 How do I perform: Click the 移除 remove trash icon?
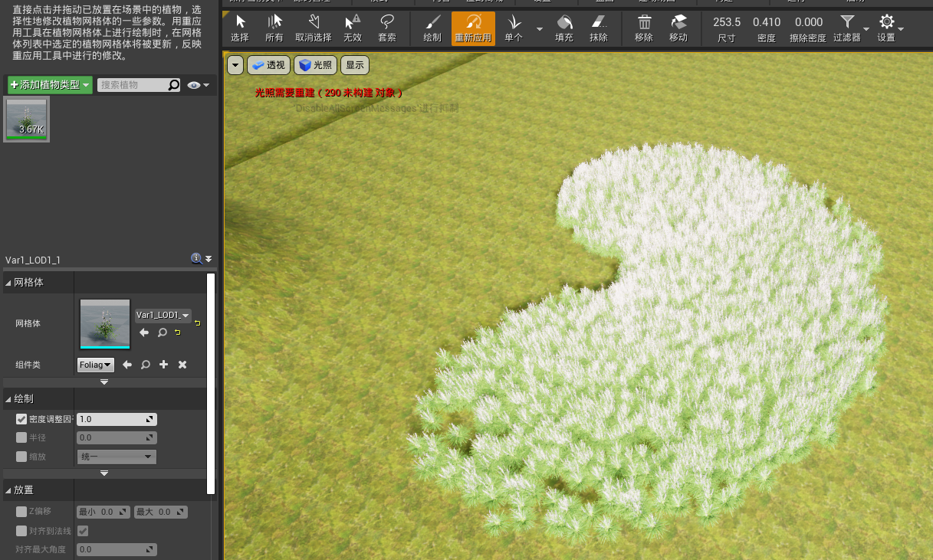point(645,28)
